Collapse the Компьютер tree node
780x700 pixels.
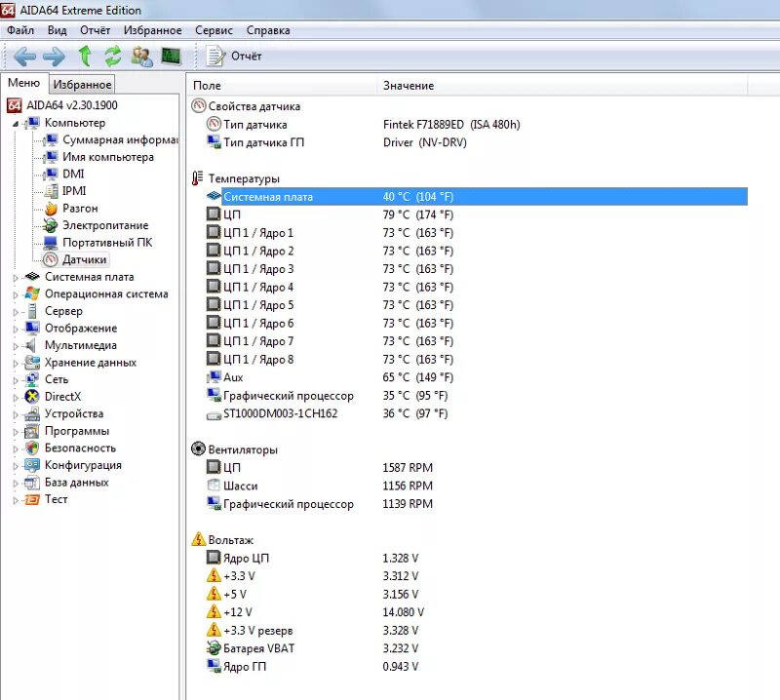pos(16,124)
